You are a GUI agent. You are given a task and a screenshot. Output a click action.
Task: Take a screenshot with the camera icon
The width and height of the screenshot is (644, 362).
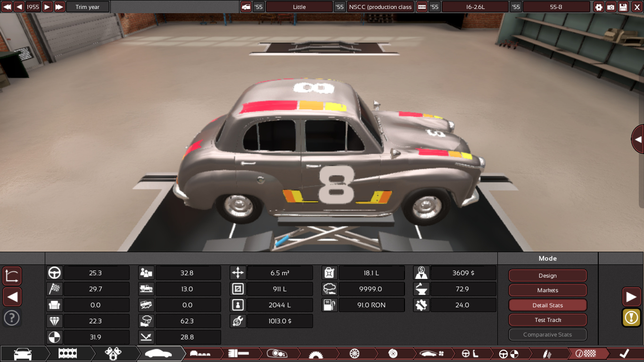611,7
